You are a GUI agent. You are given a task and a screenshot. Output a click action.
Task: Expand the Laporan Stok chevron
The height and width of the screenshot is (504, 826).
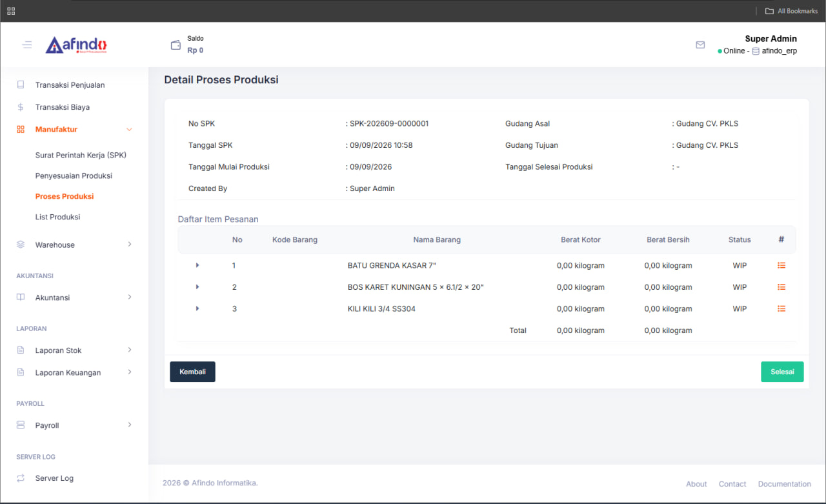tap(129, 350)
